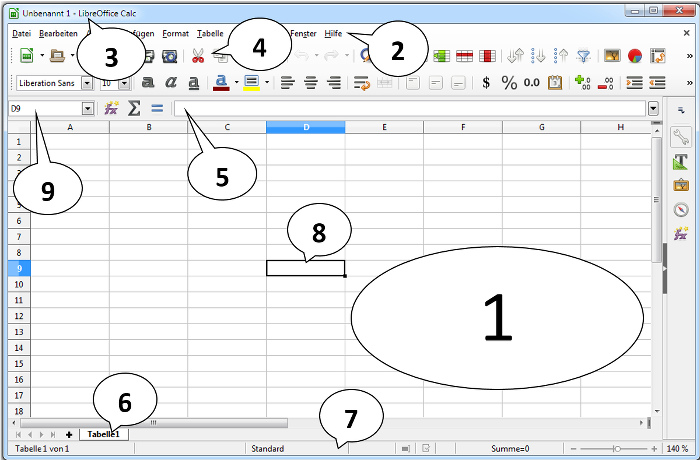Open the Function Wizard icon beside Name Box
Viewport: 700px width, 460px height.
(112, 108)
